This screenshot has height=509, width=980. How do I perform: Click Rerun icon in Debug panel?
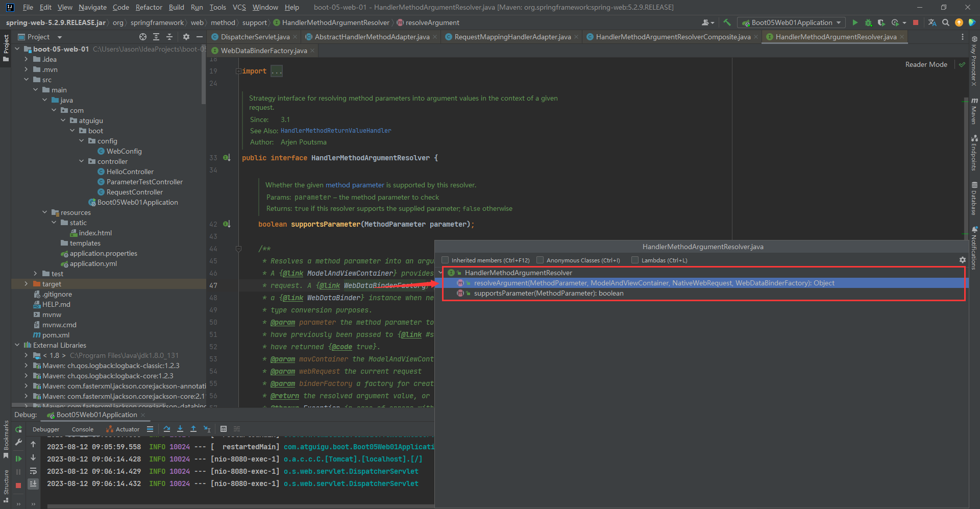click(19, 429)
